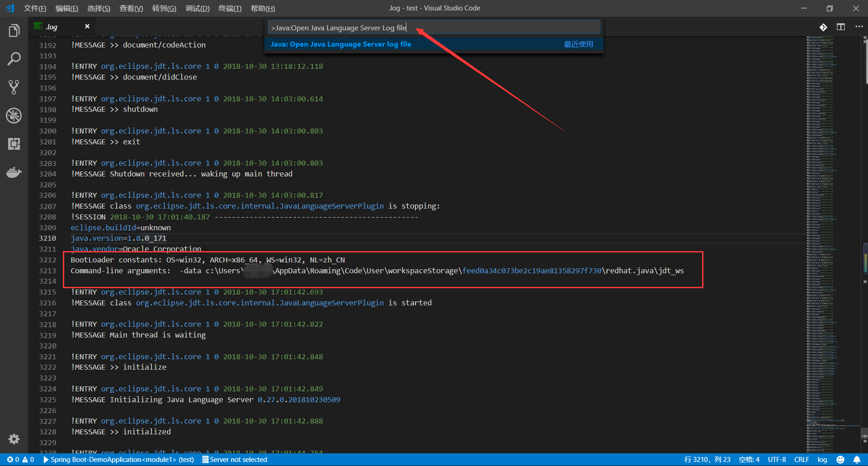Click Server not selected in status bar
Viewport: 868px width, 466px height.
click(x=234, y=459)
